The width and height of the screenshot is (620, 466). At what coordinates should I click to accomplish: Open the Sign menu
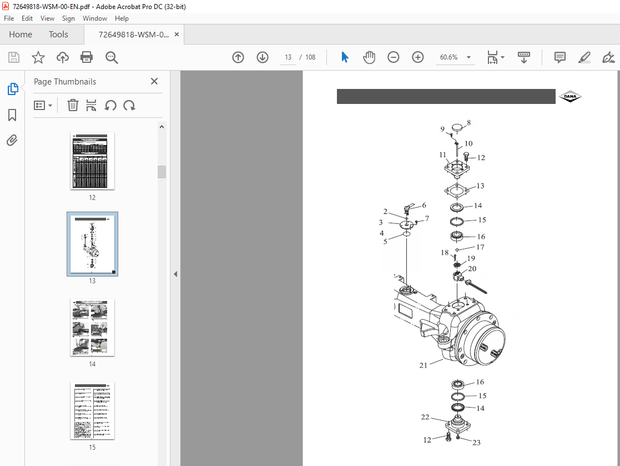(68, 18)
